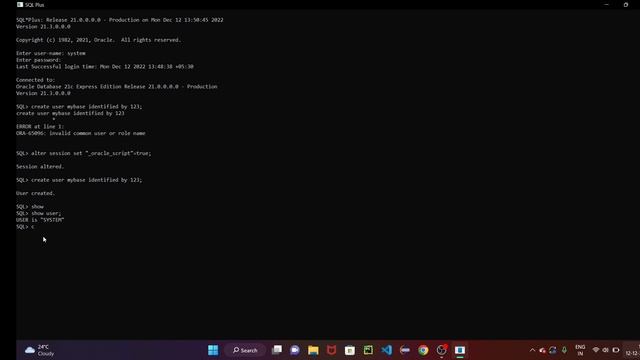The width and height of the screenshot is (640, 360).
Task: Launch Visual Studio Code from the taskbar
Action: (387, 350)
